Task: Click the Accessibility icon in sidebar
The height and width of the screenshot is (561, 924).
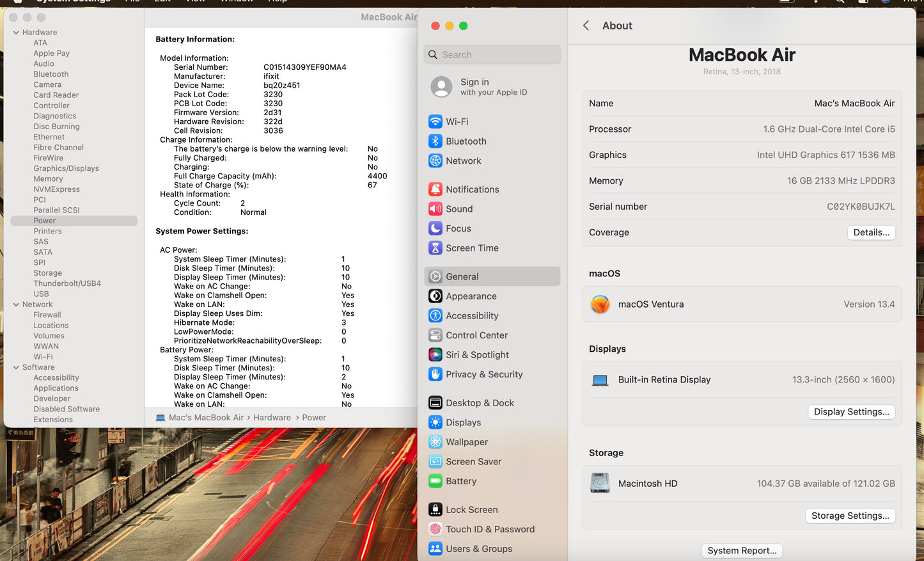Action: click(x=435, y=316)
